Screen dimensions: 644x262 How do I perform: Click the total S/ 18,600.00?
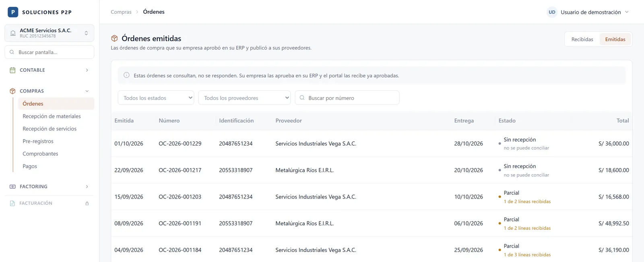click(613, 170)
